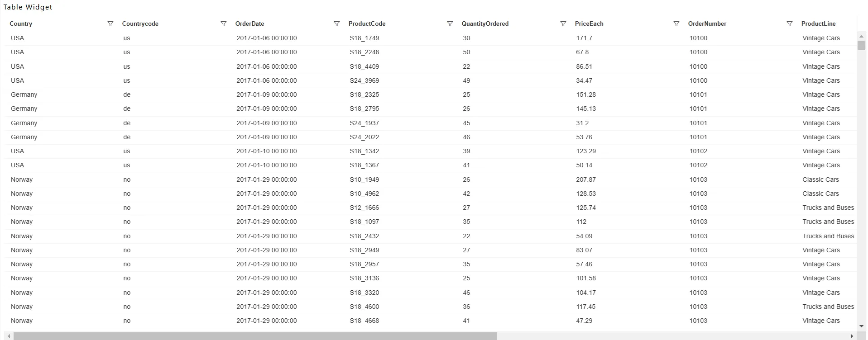Click the vertical scrollbar up arrow
The width and height of the screenshot is (868, 340).
(x=861, y=36)
